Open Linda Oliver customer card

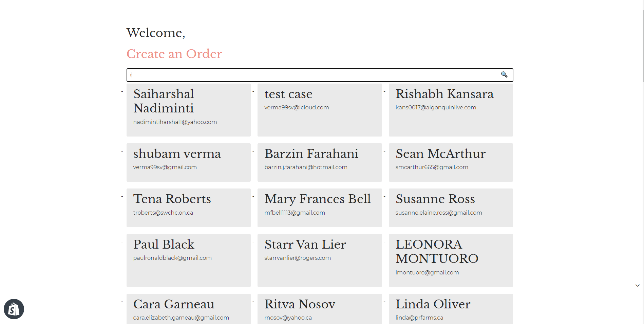(x=451, y=309)
